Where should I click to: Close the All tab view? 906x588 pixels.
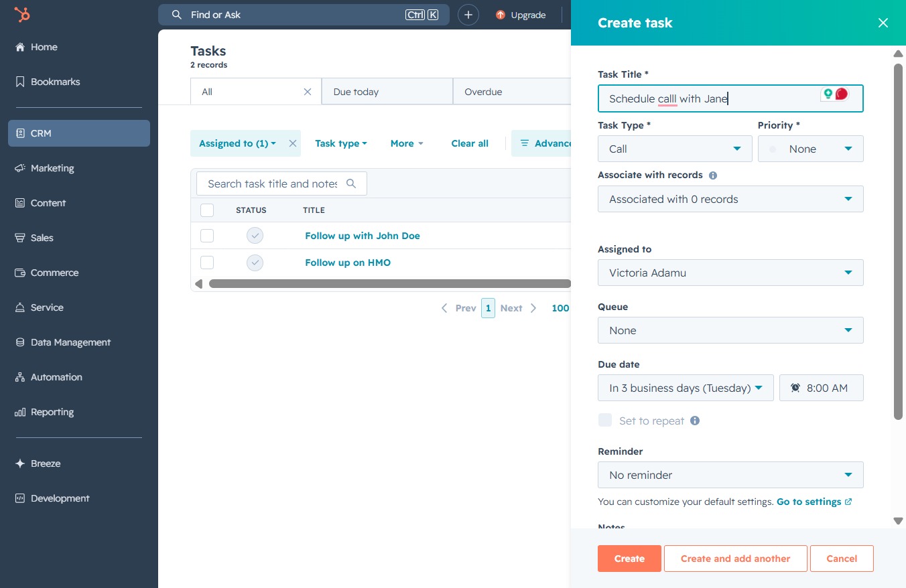coord(308,92)
